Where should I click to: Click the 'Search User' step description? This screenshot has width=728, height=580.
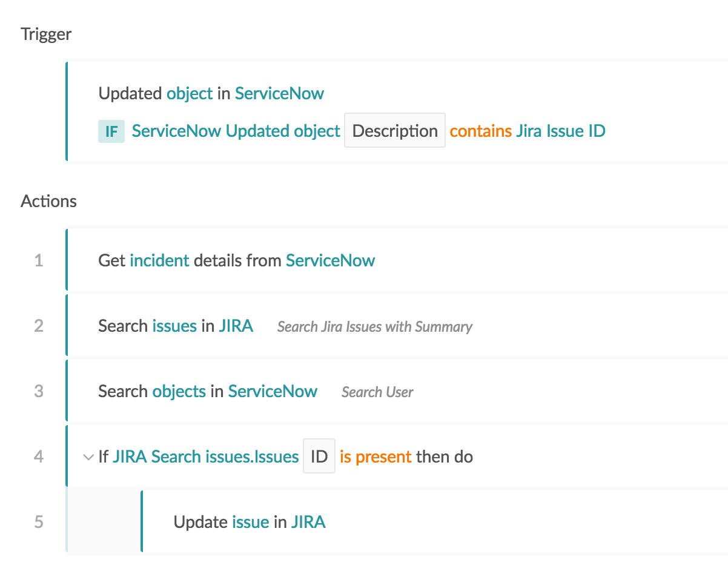click(x=377, y=392)
